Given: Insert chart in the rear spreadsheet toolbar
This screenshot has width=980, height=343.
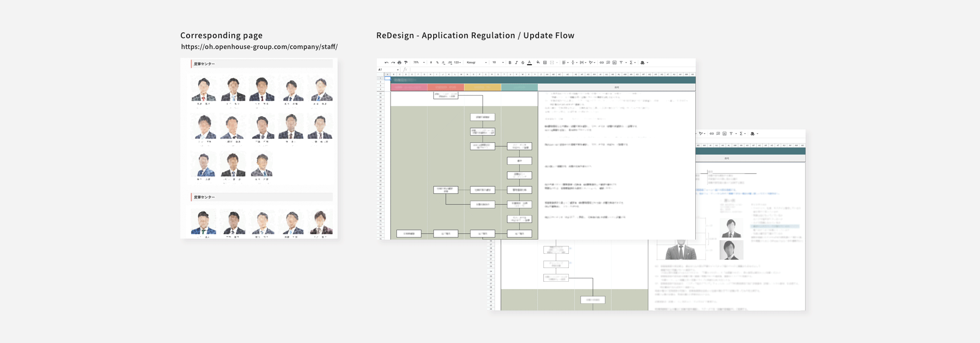Looking at the screenshot, I should tap(724, 133).
